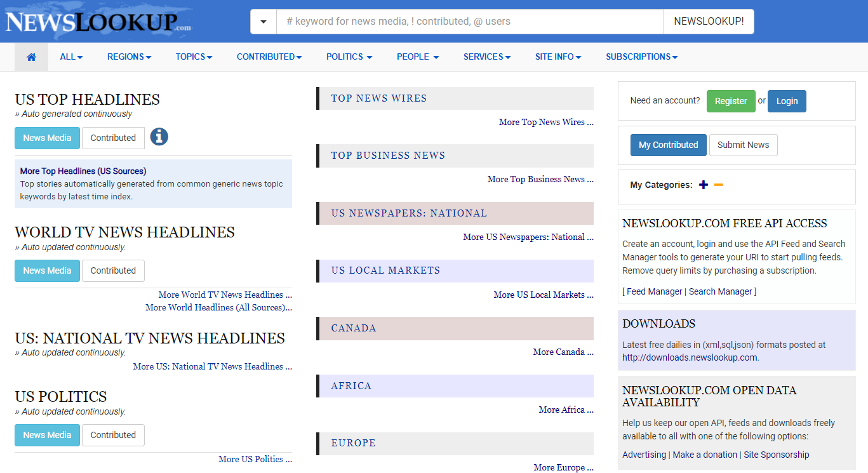Open TOP BUSINESS NEWS section heading
This screenshot has height=473, width=868.
388,156
